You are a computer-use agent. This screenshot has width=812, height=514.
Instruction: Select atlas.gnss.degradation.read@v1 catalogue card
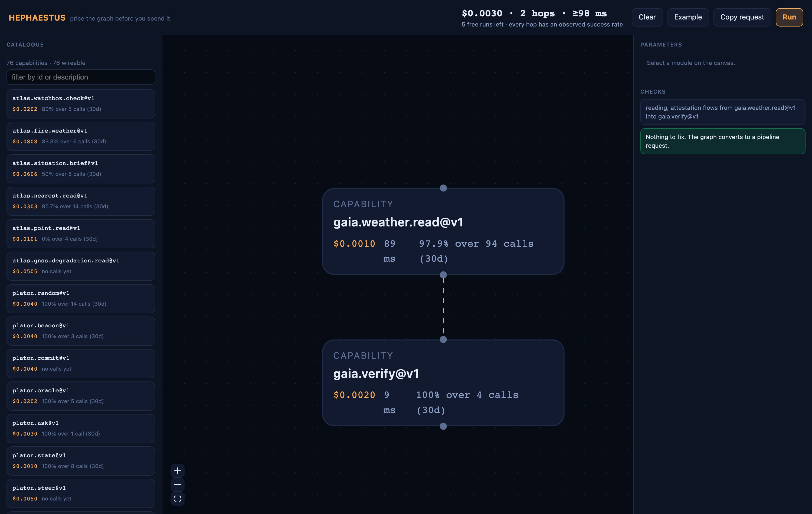[81, 266]
